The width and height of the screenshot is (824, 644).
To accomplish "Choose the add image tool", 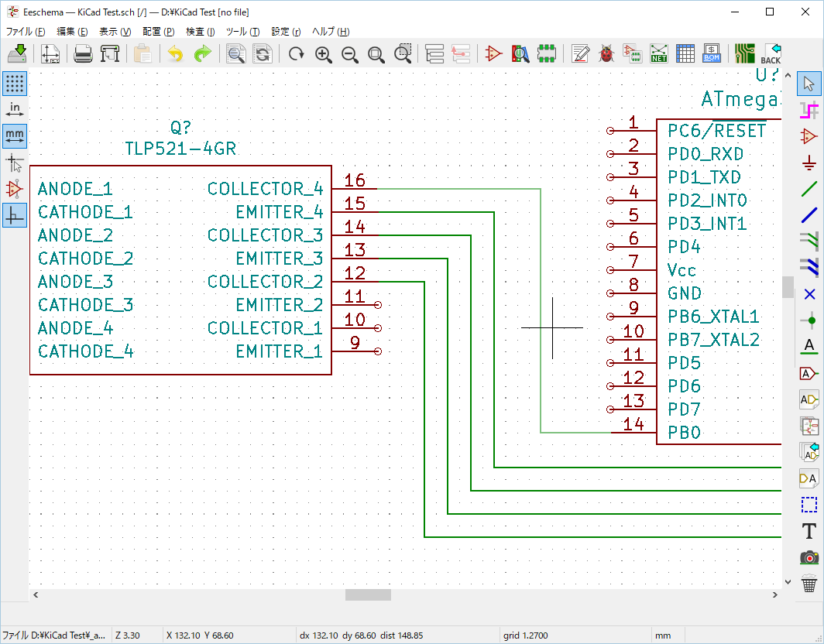I will coord(809,557).
